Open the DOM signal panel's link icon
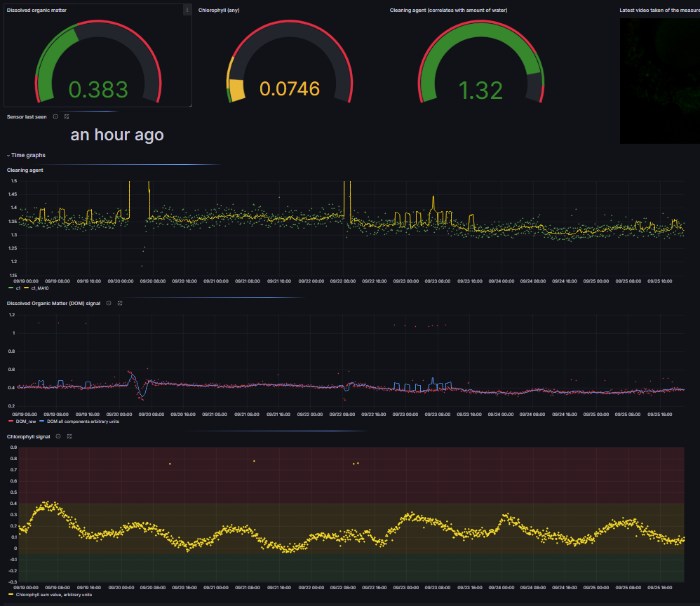 point(120,303)
